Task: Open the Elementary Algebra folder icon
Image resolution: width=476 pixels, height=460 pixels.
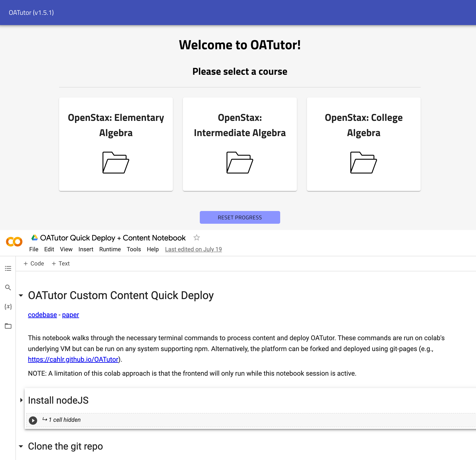Action: [x=116, y=162]
